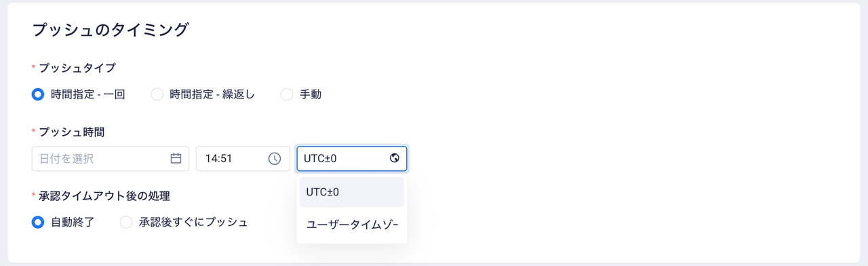
Task: Click the 承認後すぐにプッシュ text label
Action: [x=193, y=222]
